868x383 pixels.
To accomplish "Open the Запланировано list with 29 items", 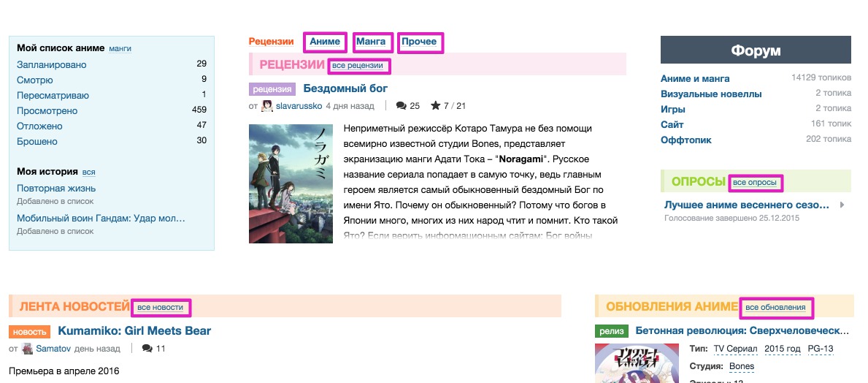I will (111, 64).
